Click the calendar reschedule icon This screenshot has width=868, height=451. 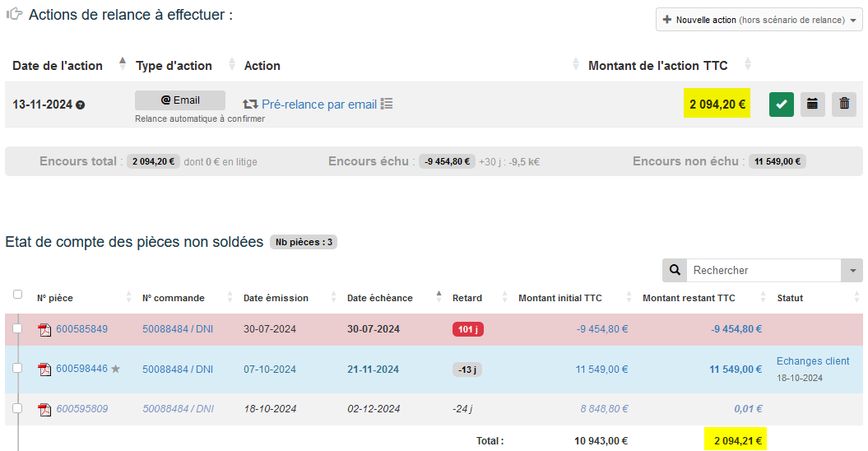812,105
